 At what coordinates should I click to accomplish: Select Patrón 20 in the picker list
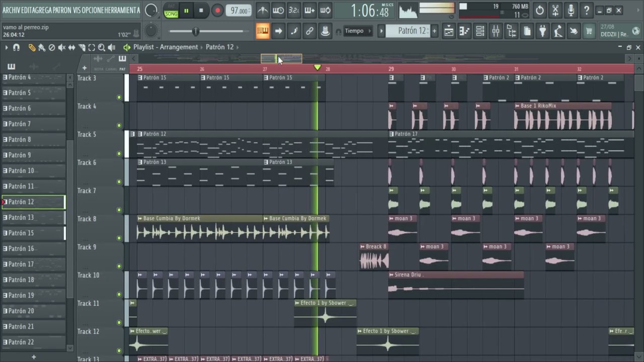tap(33, 311)
